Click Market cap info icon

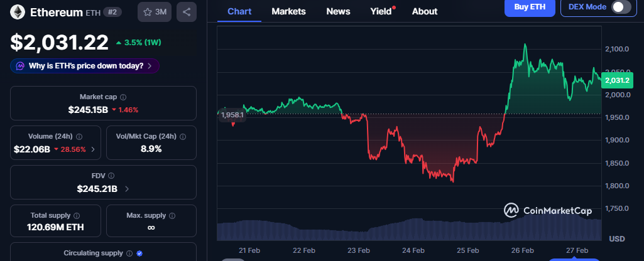123,97
